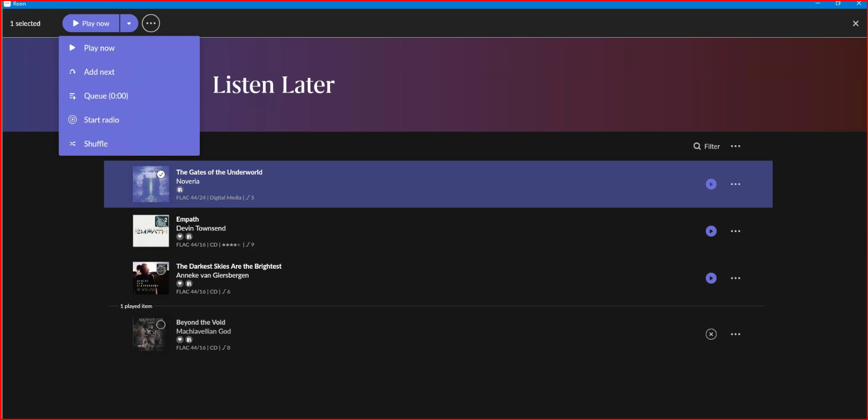Click the Roon app icon in title bar
Screen dimensions: 868x420
point(7,3)
